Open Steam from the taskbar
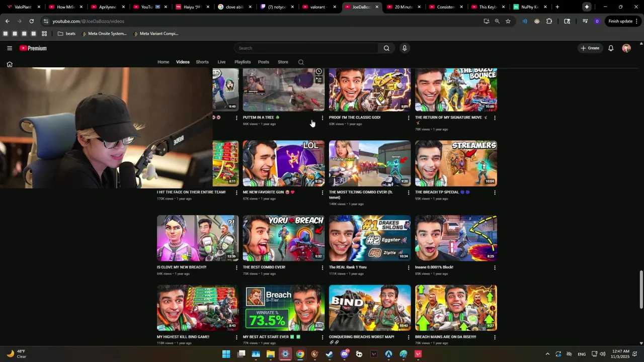Image resolution: width=644 pixels, height=362 pixels. click(329, 354)
